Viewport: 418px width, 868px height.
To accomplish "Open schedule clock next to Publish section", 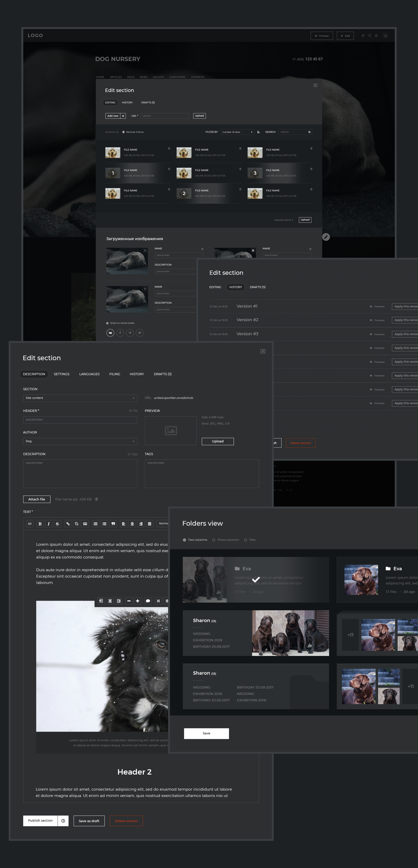I will tap(63, 821).
